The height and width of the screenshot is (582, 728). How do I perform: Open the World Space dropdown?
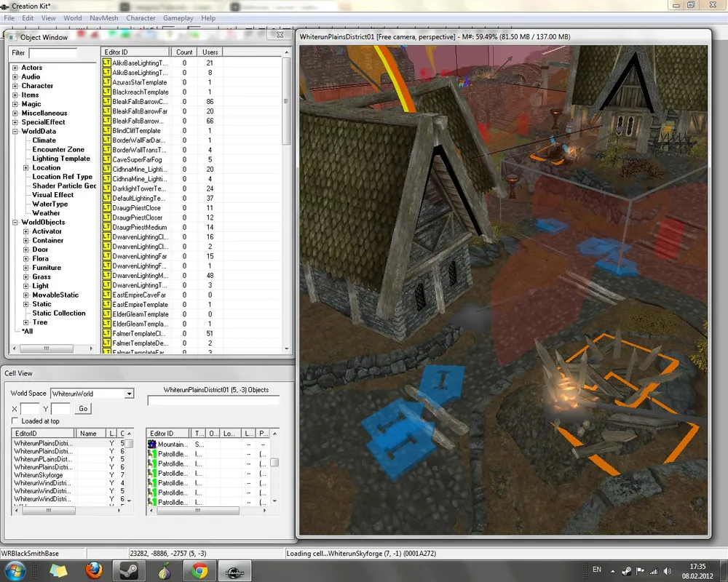pos(129,394)
